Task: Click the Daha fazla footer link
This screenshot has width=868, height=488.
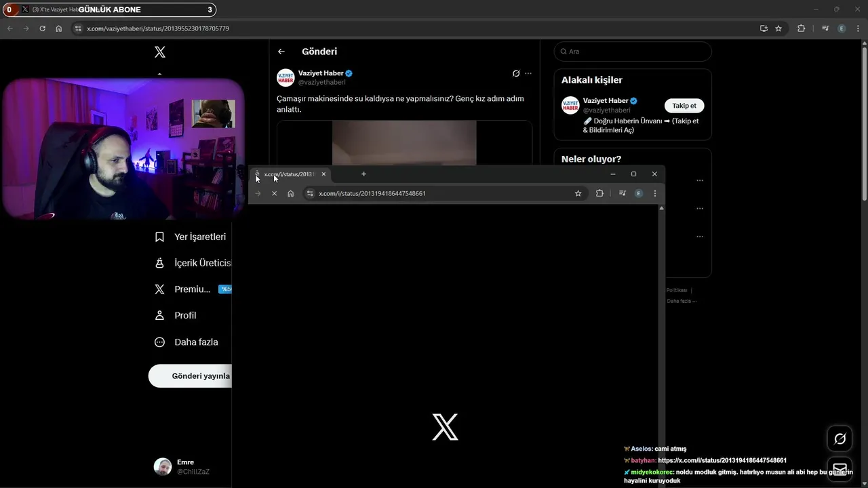Action: 681,301
